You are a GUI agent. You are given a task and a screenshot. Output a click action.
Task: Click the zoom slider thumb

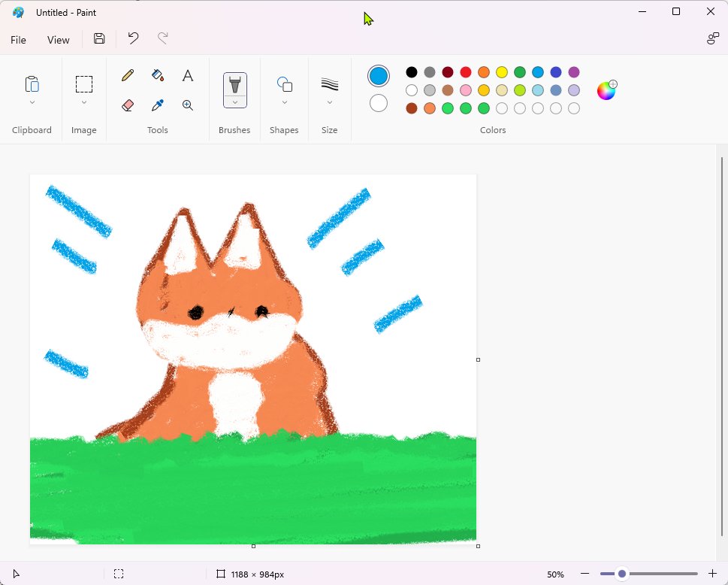[x=622, y=574]
